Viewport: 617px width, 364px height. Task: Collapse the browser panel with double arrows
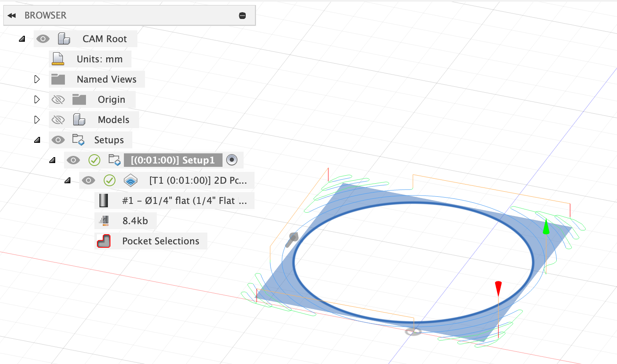click(x=11, y=15)
